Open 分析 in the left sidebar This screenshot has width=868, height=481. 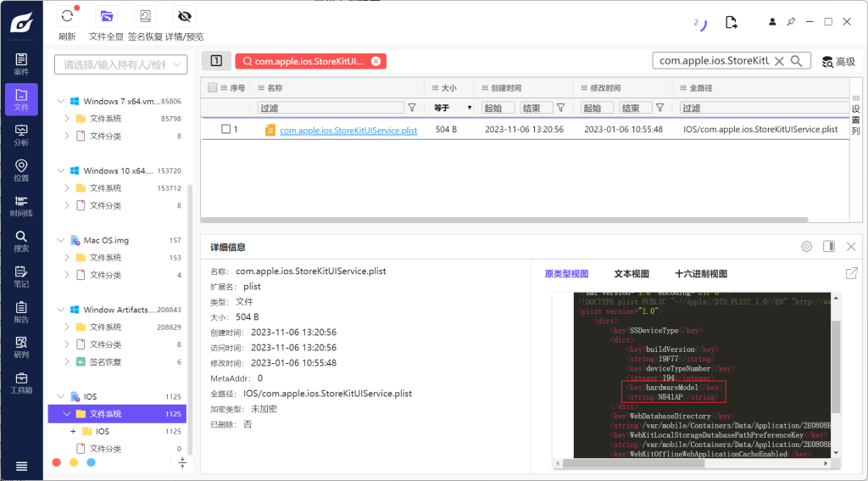coord(21,135)
